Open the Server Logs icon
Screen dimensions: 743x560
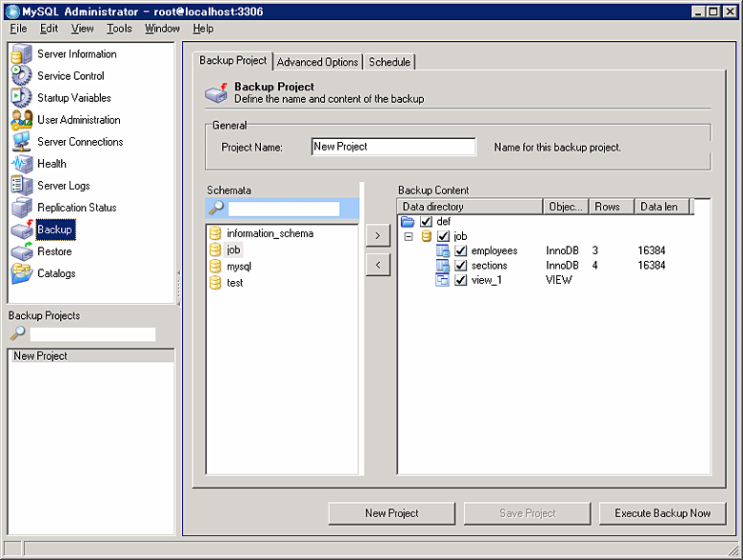[x=21, y=186]
